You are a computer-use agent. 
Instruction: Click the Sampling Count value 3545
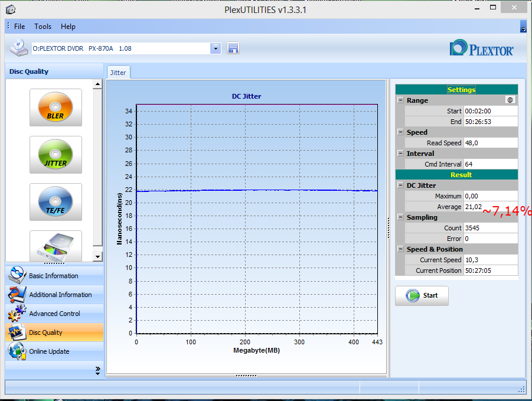tap(491, 227)
